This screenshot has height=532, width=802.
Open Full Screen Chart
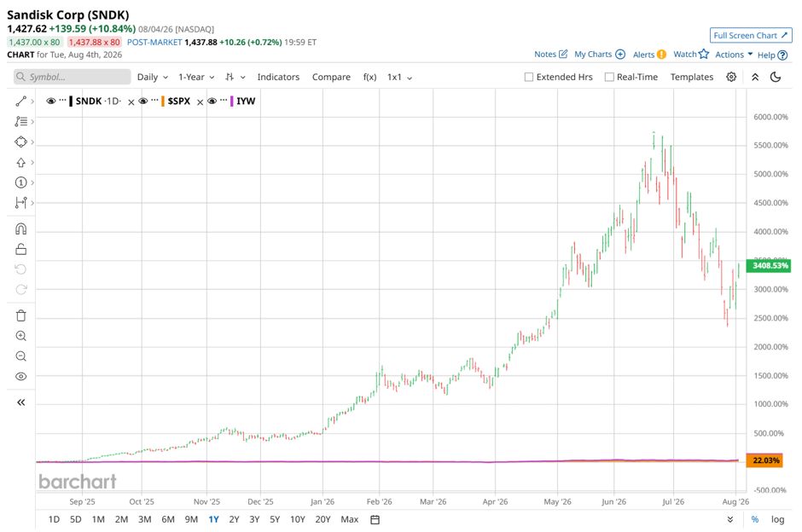pyautogui.click(x=750, y=35)
